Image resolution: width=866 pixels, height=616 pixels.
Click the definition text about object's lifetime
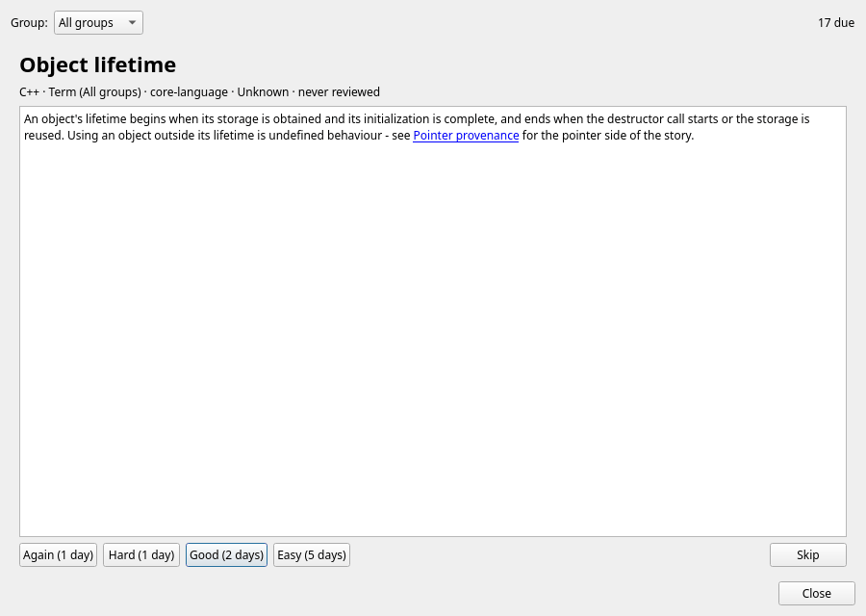point(417,127)
